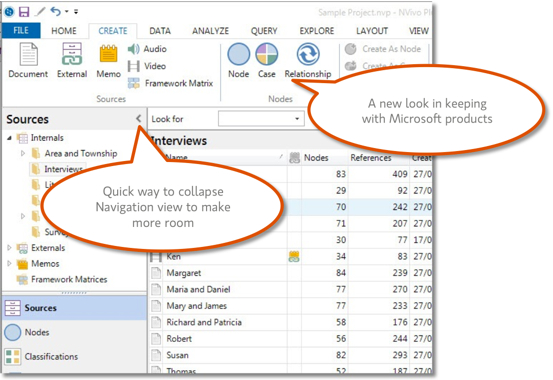The image size is (553, 380).
Task: Click the Ken interview row
Action: point(290,257)
